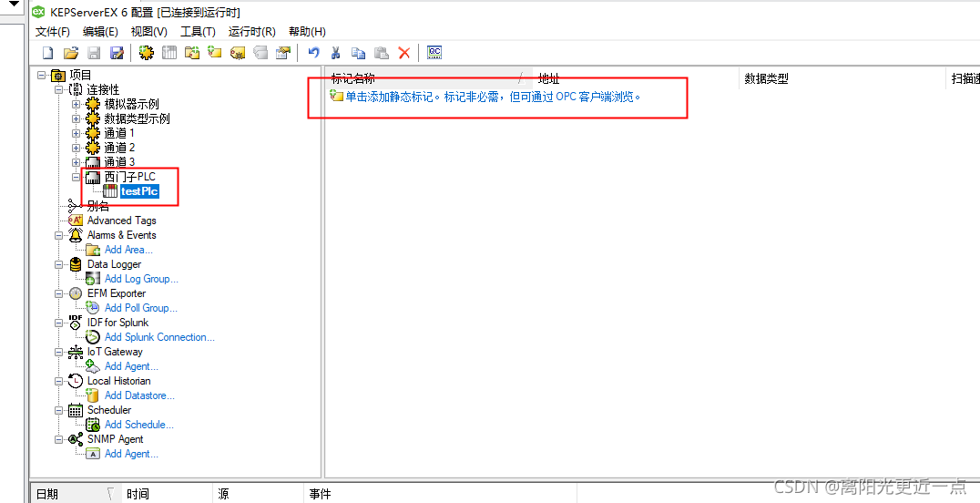Click the Undo toolbar icon
Viewport: 980px width, 503px height.
coord(313,53)
